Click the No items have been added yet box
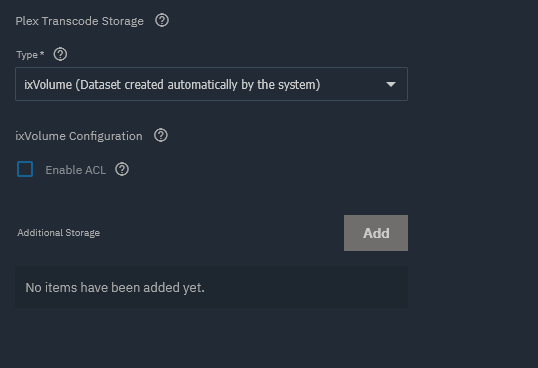 pyautogui.click(x=211, y=287)
